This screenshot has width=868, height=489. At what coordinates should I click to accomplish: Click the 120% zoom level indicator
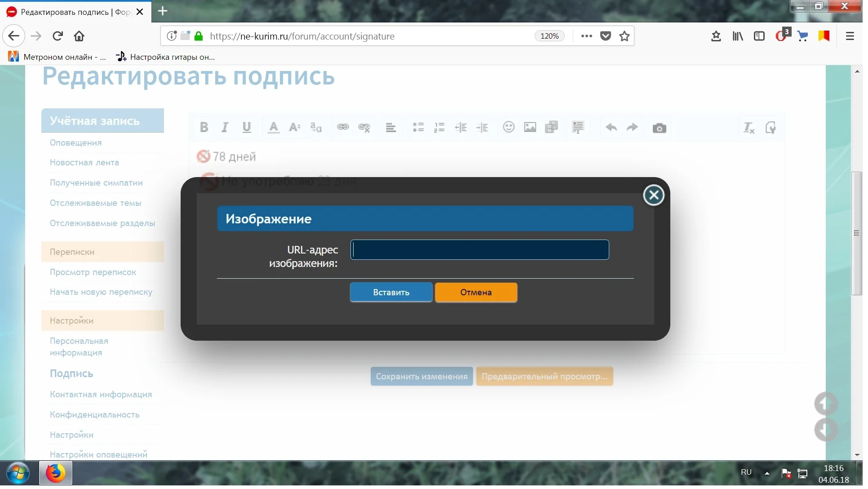[549, 36]
